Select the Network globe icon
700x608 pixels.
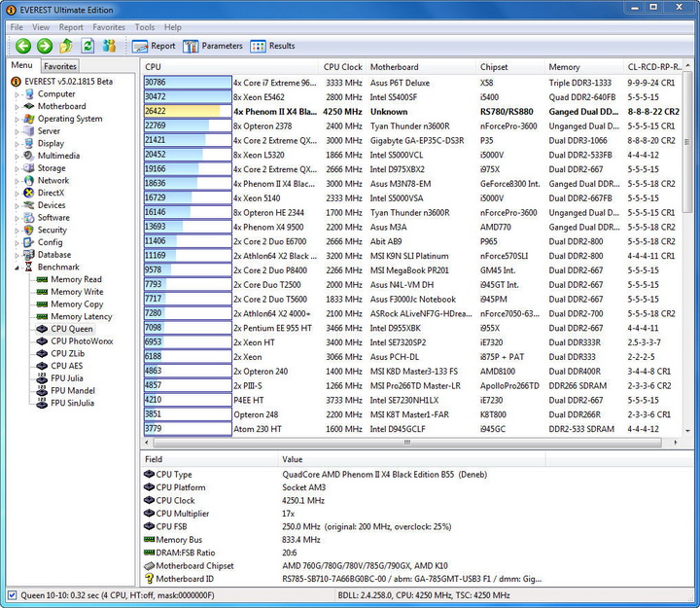[x=29, y=181]
